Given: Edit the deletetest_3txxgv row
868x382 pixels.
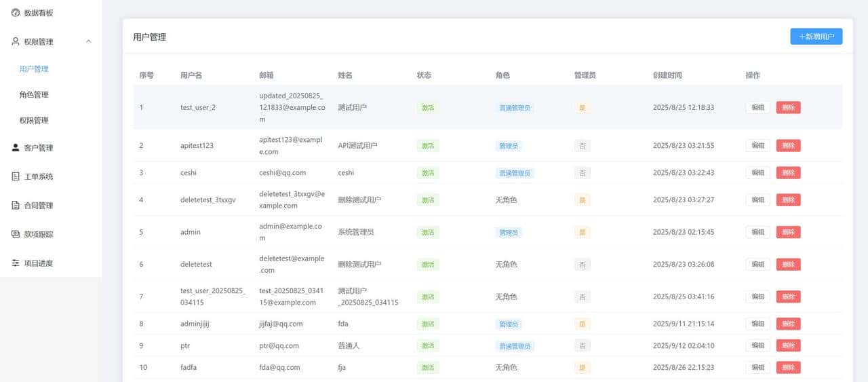Looking at the screenshot, I should point(758,199).
